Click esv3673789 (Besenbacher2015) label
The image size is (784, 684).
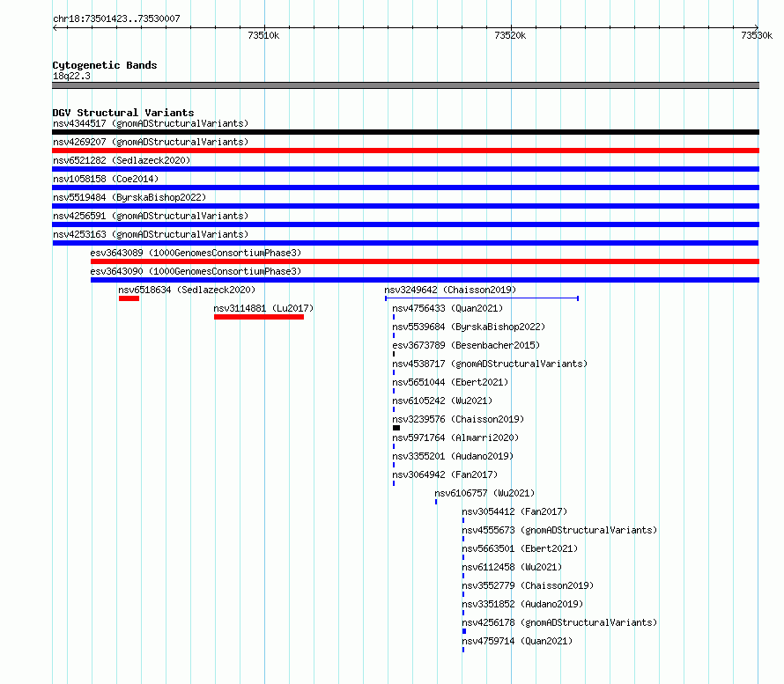pyautogui.click(x=466, y=345)
